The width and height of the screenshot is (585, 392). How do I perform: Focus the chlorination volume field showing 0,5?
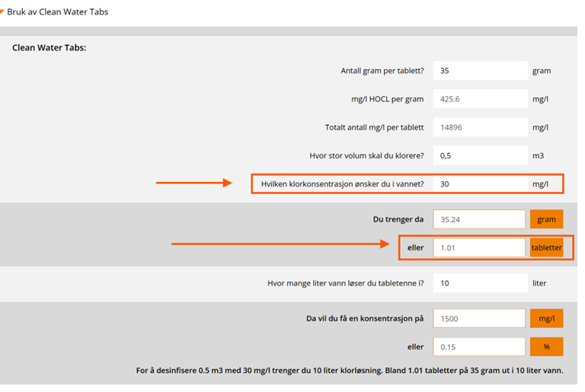[479, 155]
